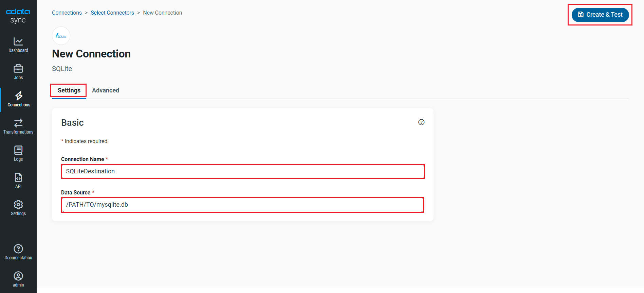Follow the Connections breadcrumb link
The height and width of the screenshot is (293, 644).
click(67, 13)
